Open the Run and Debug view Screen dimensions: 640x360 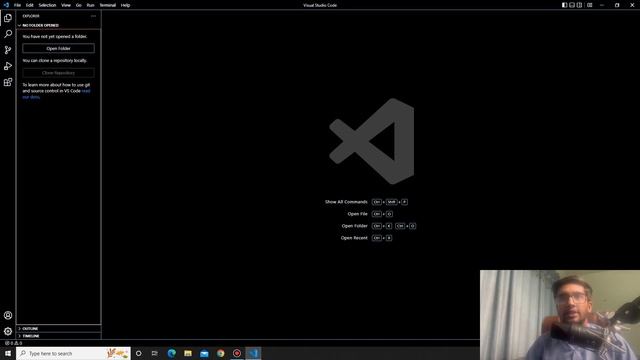pyautogui.click(x=8, y=66)
